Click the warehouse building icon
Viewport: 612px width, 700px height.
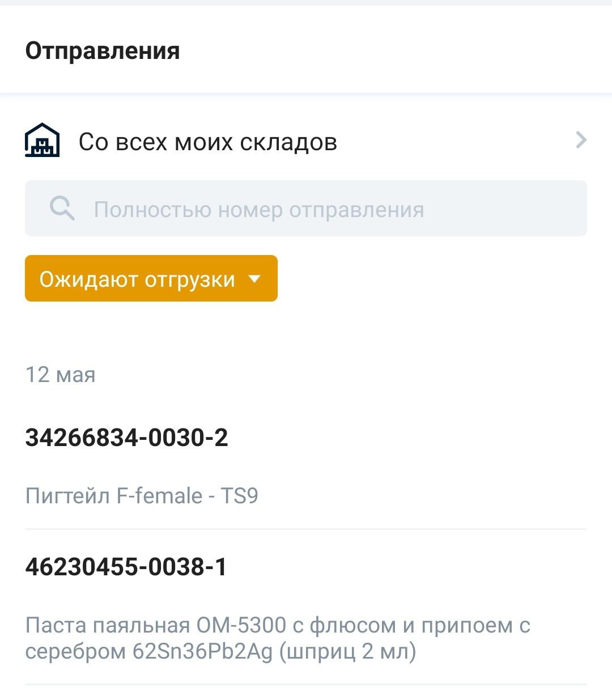click(42, 140)
